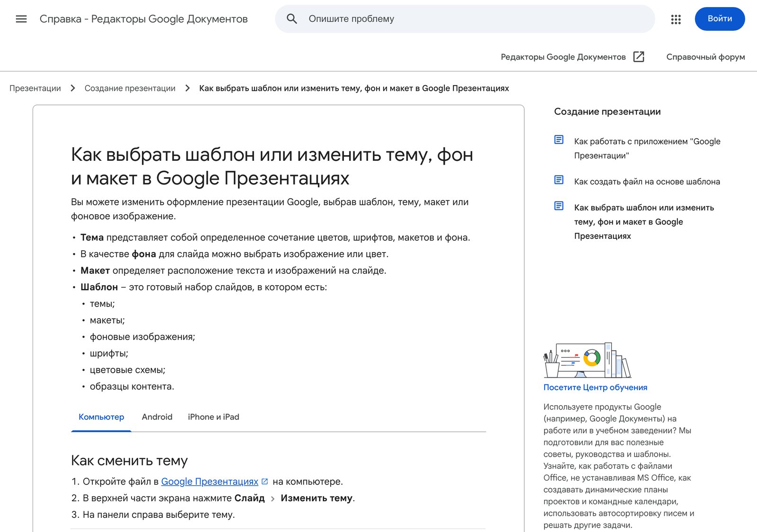Click the bullet text 'темы;'
Screen dimensions: 757x532
click(102, 304)
